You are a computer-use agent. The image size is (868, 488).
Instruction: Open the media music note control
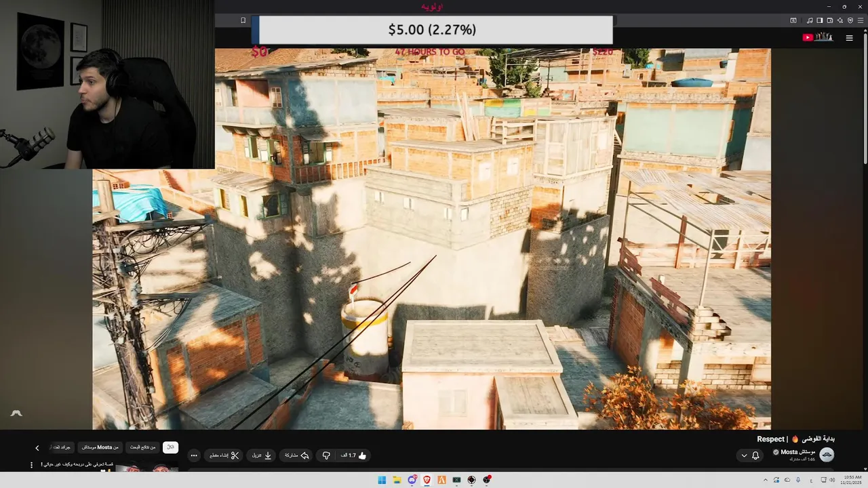click(810, 20)
